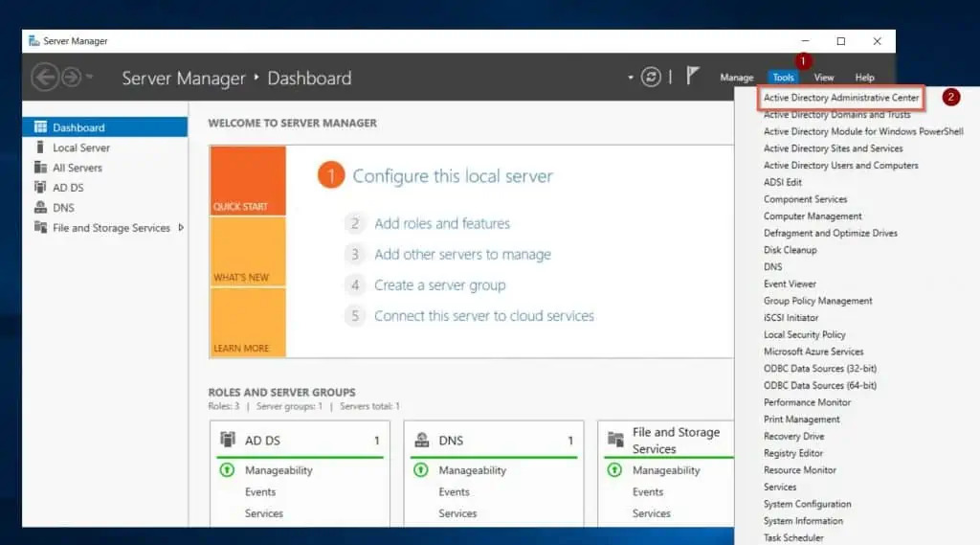980x545 pixels.
Task: Select Microsoft Azure Services
Action: click(x=813, y=352)
